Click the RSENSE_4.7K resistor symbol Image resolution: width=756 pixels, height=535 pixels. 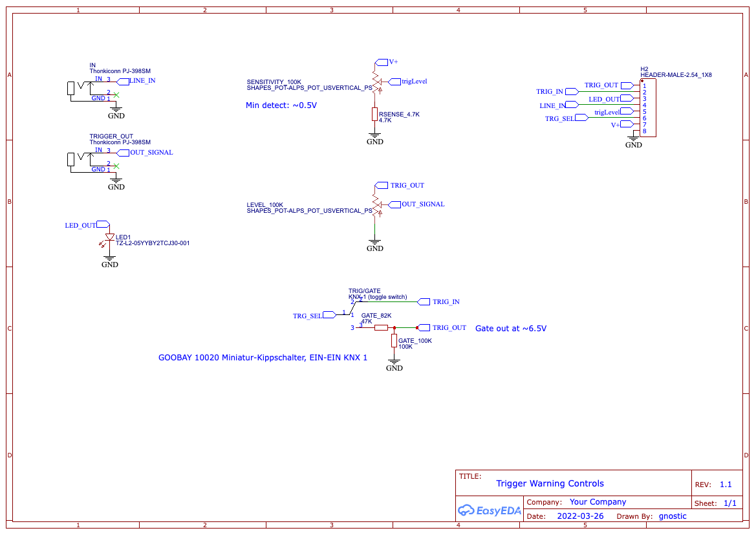coord(374,115)
